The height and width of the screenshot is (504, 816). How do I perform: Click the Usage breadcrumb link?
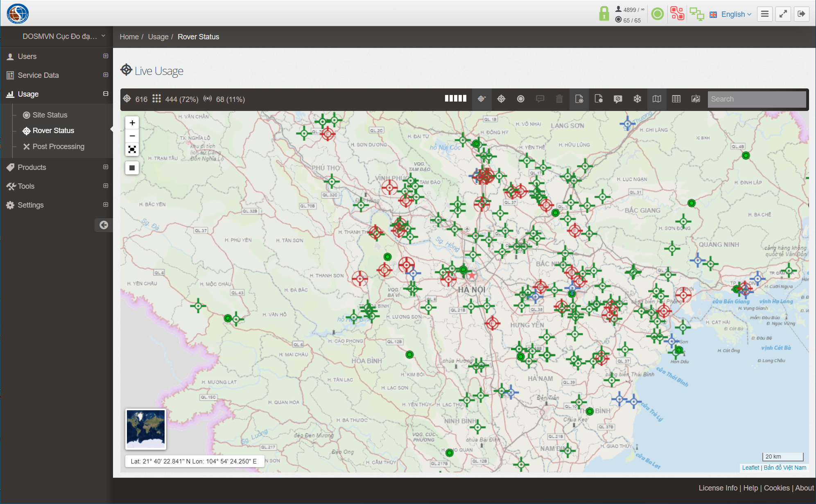pos(158,37)
